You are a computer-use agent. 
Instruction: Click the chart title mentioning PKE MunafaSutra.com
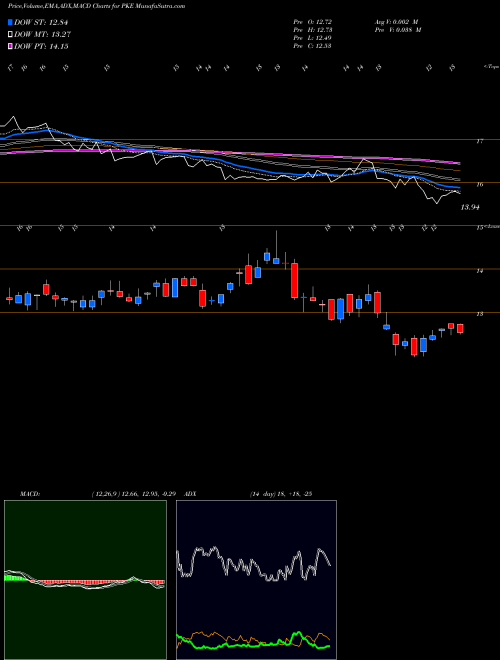coord(96,6)
